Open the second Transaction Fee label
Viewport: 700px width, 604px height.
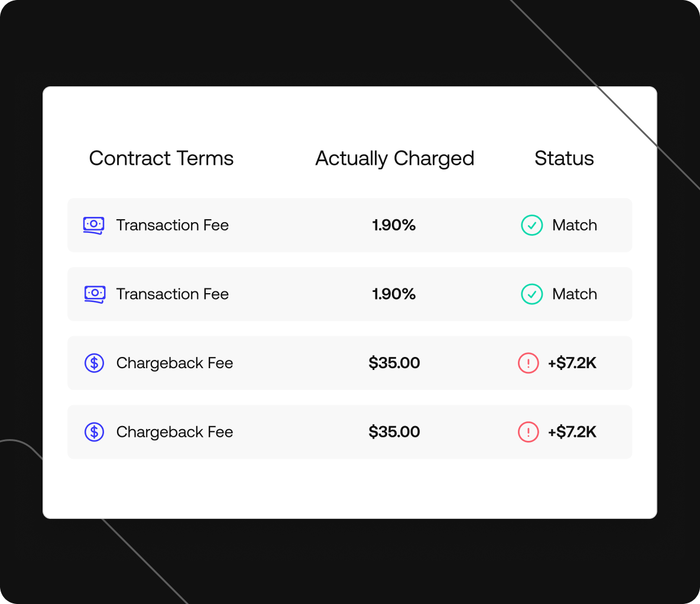coord(172,294)
